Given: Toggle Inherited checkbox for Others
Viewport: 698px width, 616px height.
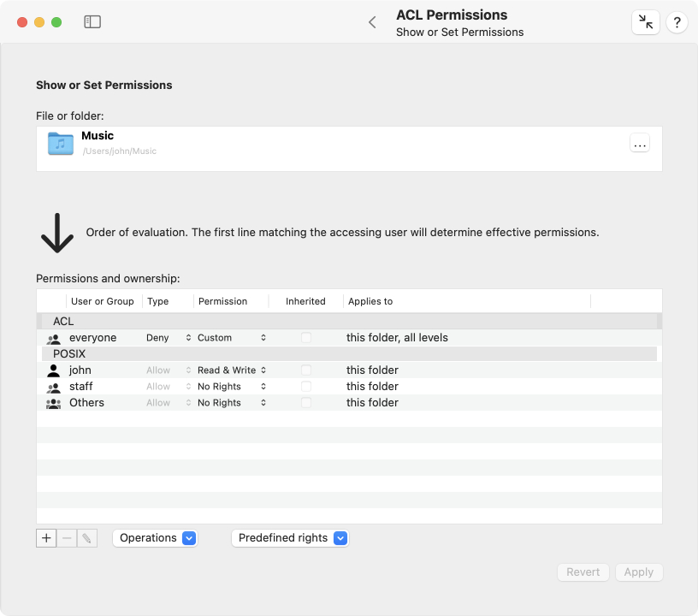Looking at the screenshot, I should 306,402.
